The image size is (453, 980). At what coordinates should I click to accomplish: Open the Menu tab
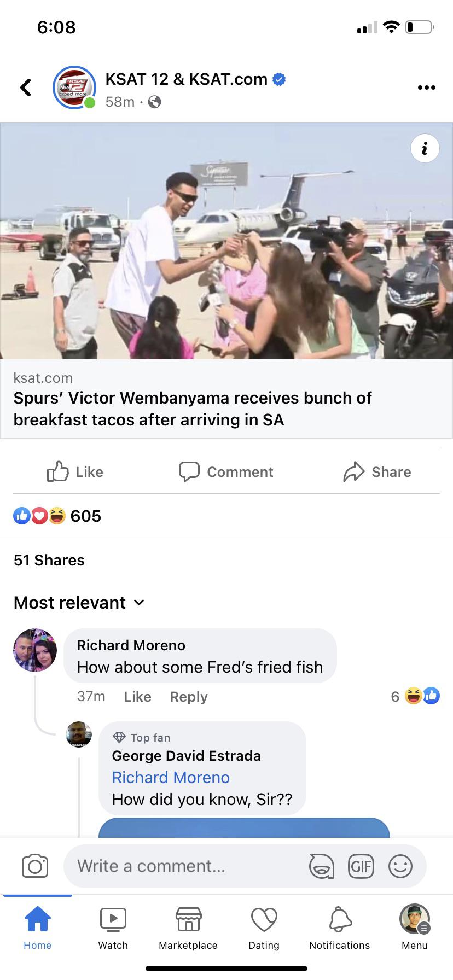(415, 928)
